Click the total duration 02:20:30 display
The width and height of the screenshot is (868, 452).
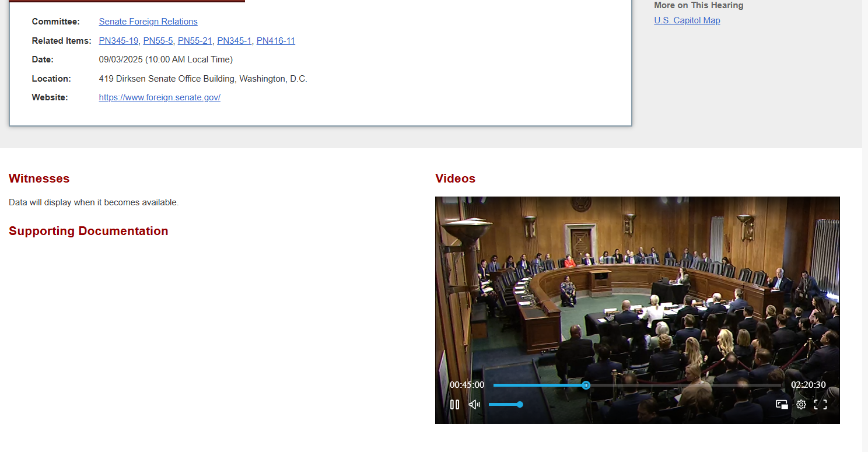tap(808, 385)
